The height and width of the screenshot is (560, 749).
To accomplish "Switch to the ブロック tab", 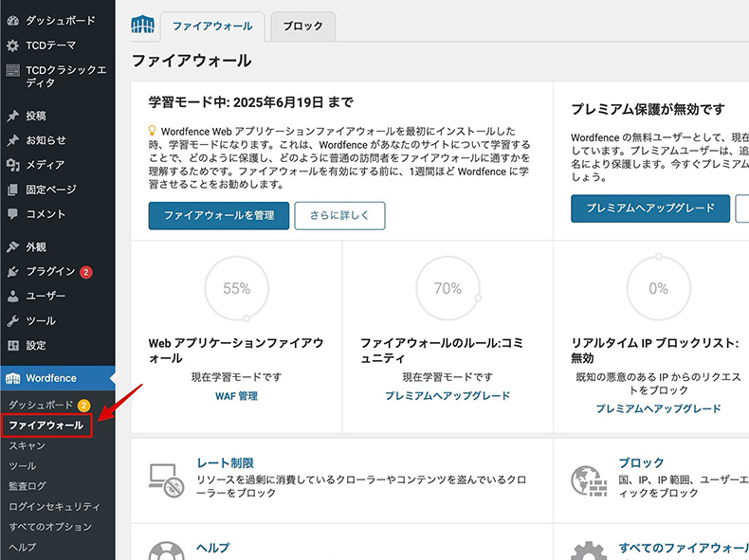I will [302, 27].
